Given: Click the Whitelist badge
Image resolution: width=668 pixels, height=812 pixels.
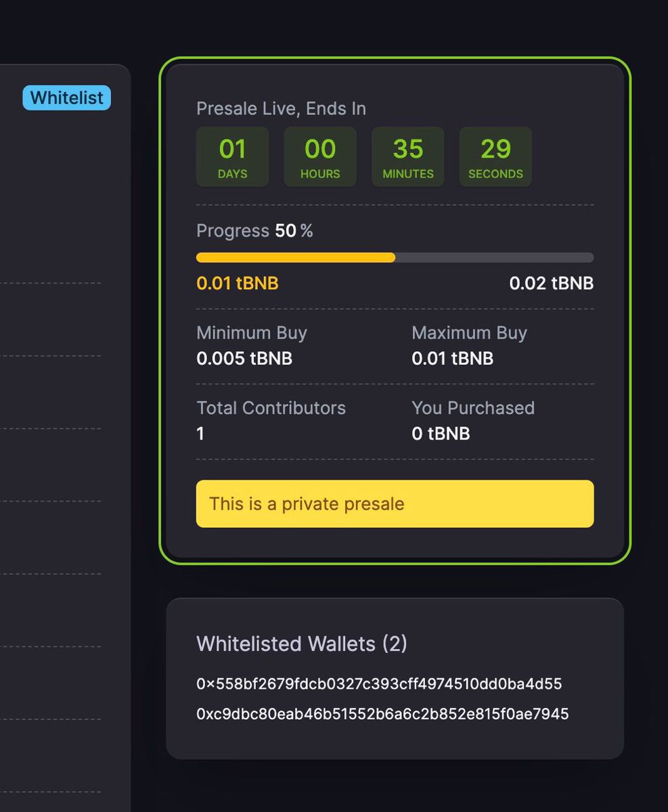Looking at the screenshot, I should click(66, 97).
